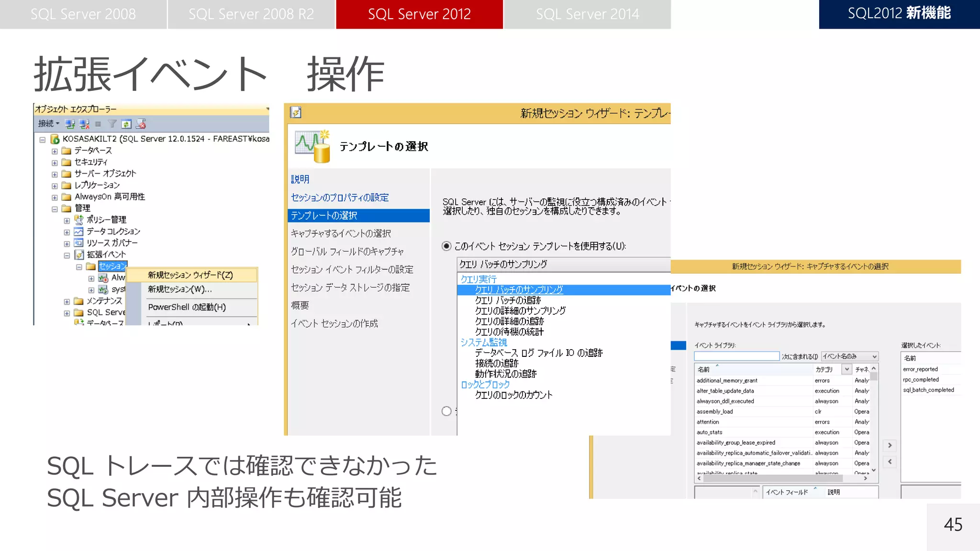Image resolution: width=980 pixels, height=551 pixels.
Task: Select 接続の追跡 template
Action: click(x=497, y=364)
